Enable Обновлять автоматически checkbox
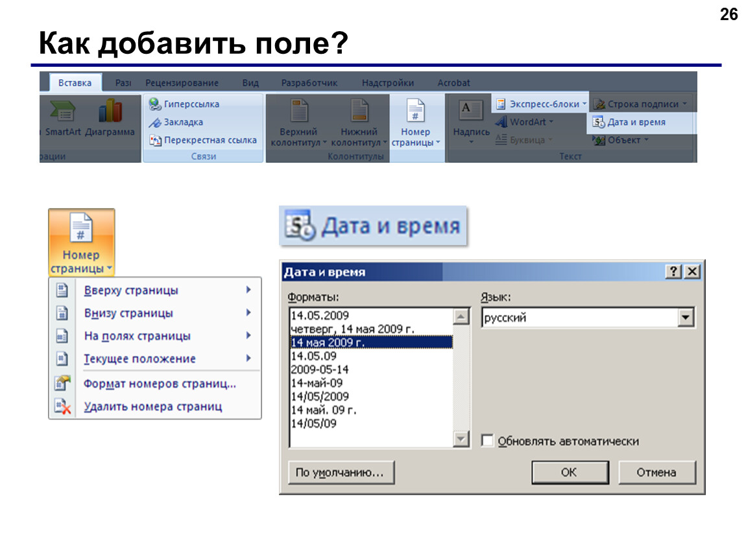This screenshot has width=746, height=560. (487, 441)
